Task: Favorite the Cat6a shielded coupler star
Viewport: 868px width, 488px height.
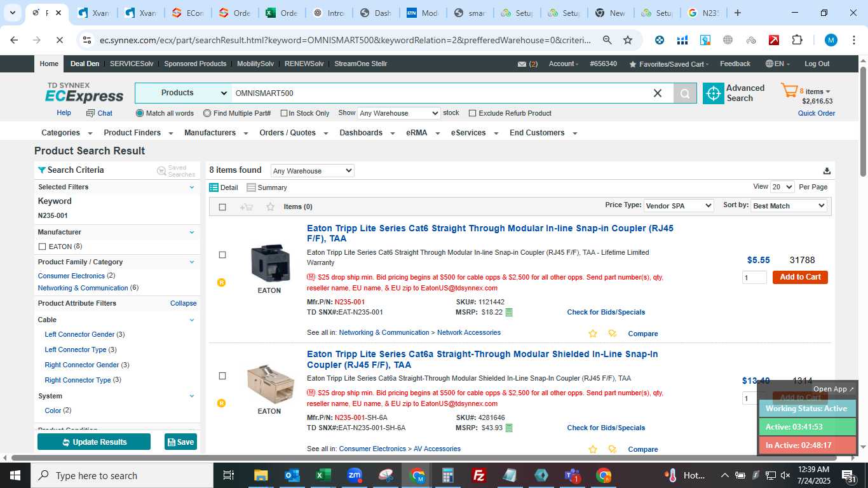Action: 593,449
